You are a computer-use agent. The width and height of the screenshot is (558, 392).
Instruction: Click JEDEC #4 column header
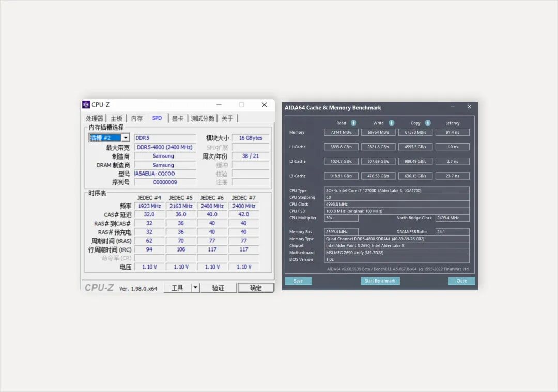pos(149,198)
